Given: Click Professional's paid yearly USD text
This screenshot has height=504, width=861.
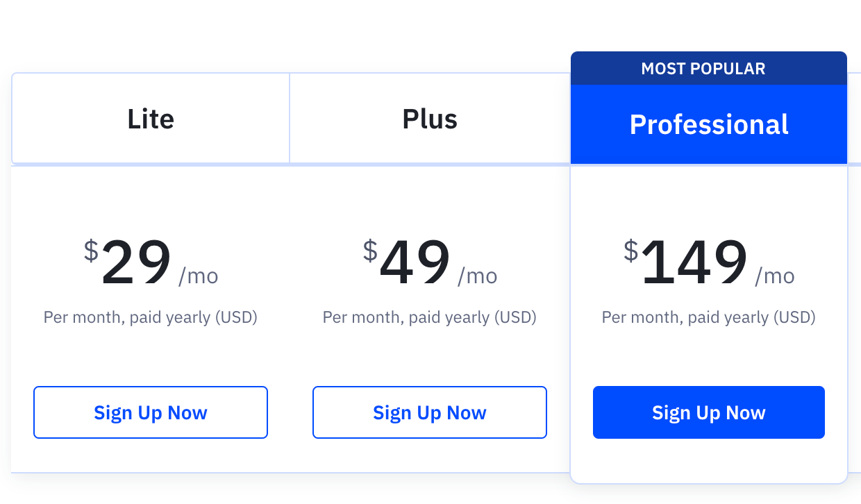Looking at the screenshot, I should (x=708, y=317).
